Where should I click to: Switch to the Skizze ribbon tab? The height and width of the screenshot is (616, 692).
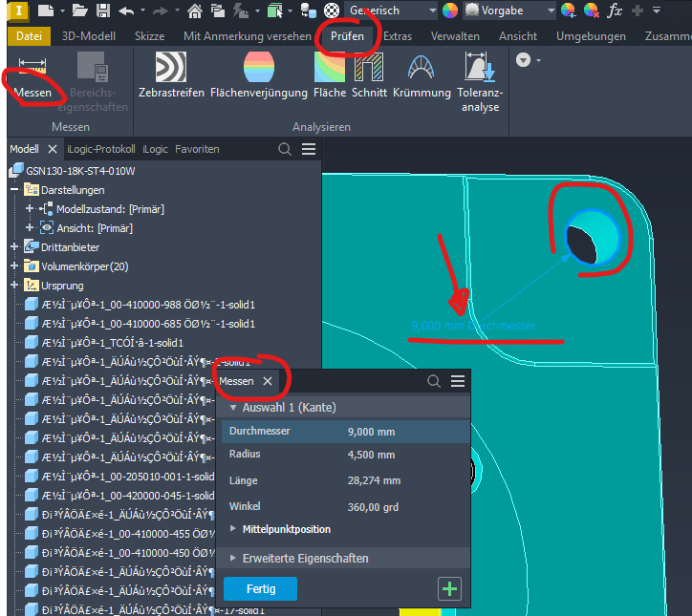[150, 36]
